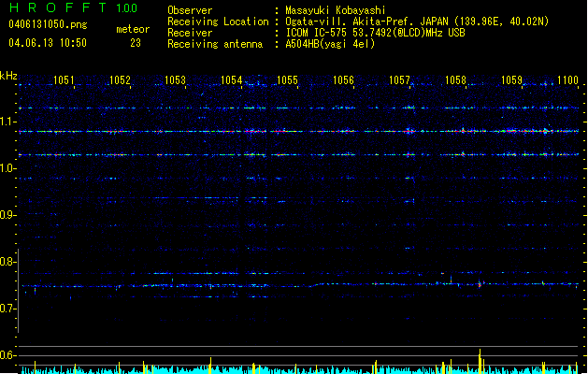The height and width of the screenshot is (374, 588).
Task: Click the 1057 time marker
Action: tap(399, 79)
